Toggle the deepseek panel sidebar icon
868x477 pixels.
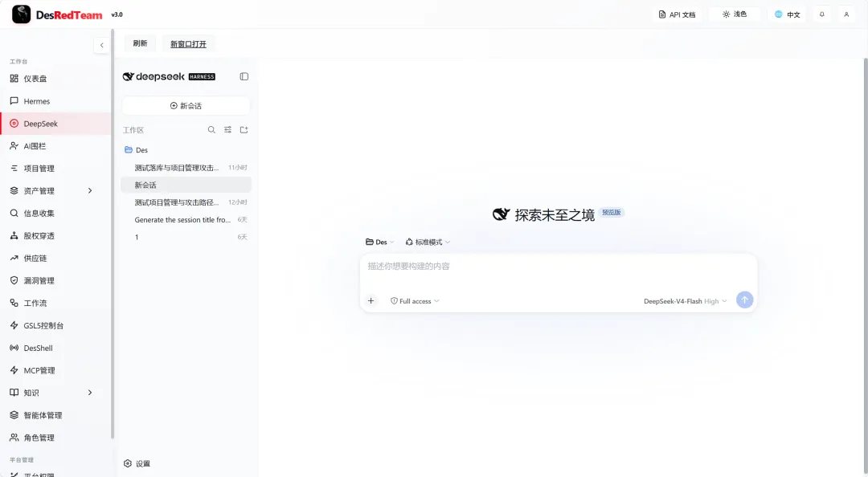[x=244, y=76]
